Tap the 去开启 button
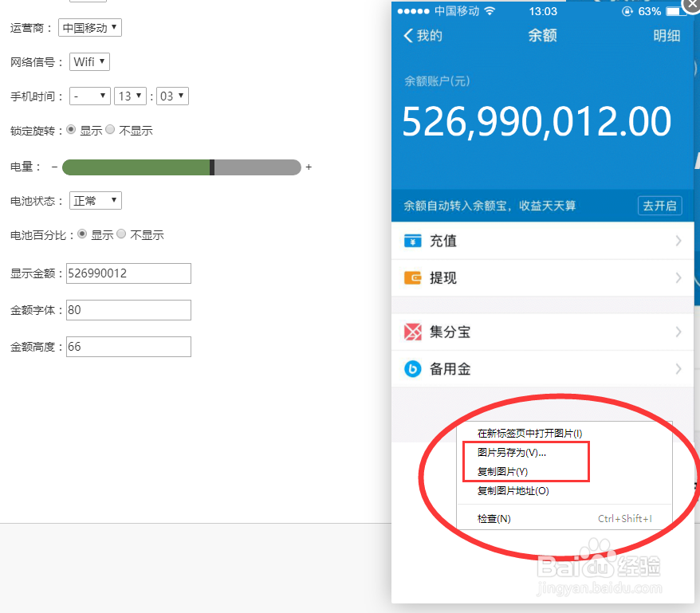This screenshot has width=700, height=613. 659,206
